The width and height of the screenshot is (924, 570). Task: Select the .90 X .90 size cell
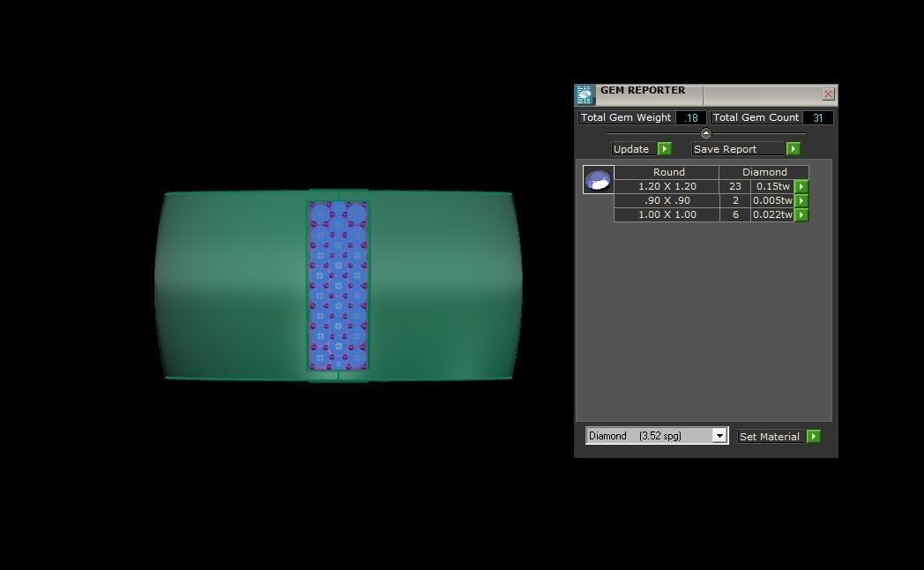click(667, 200)
